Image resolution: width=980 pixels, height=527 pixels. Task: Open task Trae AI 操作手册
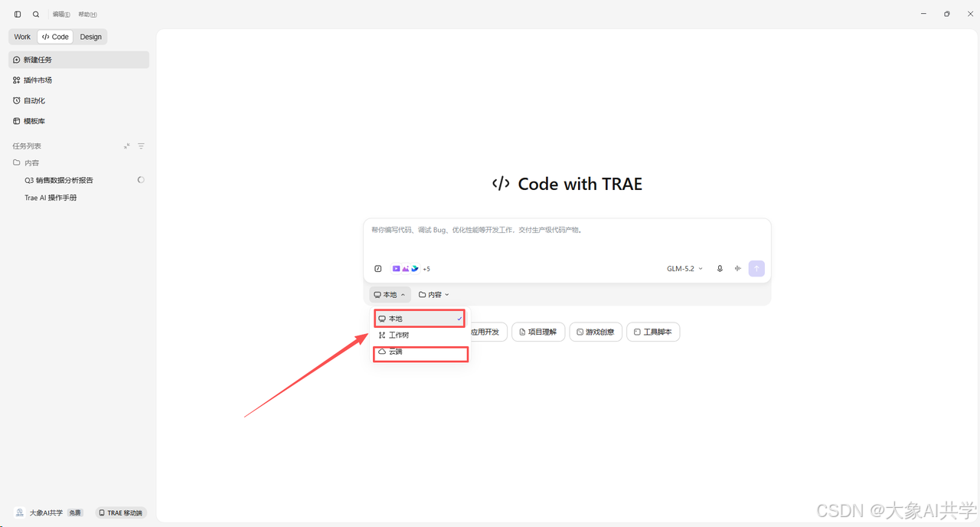(x=51, y=198)
